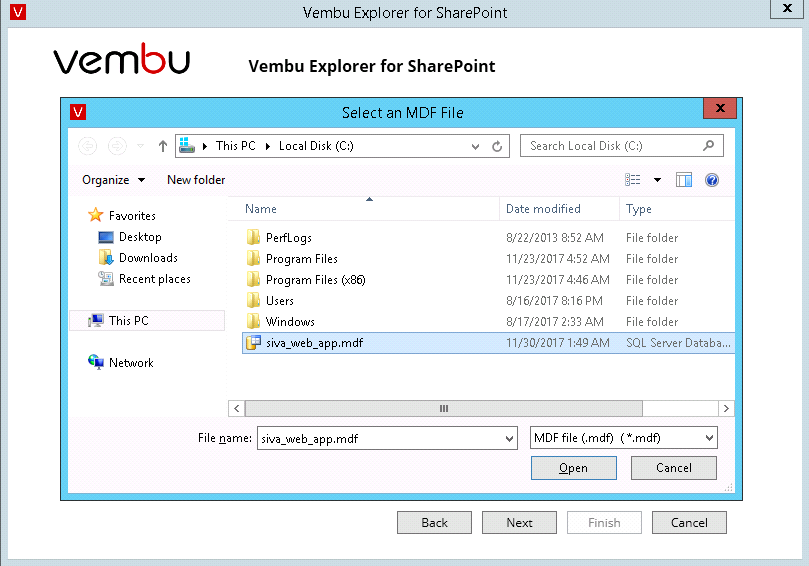Click the Search Local Disk (C:) field

coord(622,146)
